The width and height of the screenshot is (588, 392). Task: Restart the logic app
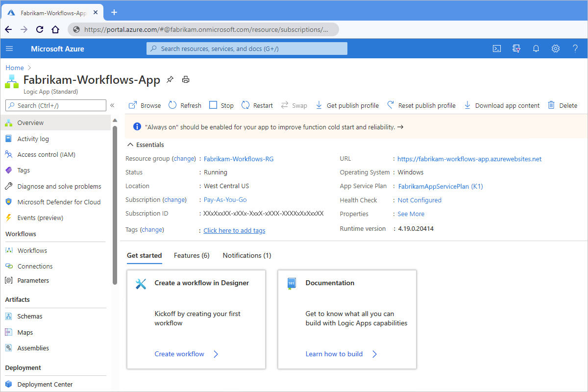[257, 105]
